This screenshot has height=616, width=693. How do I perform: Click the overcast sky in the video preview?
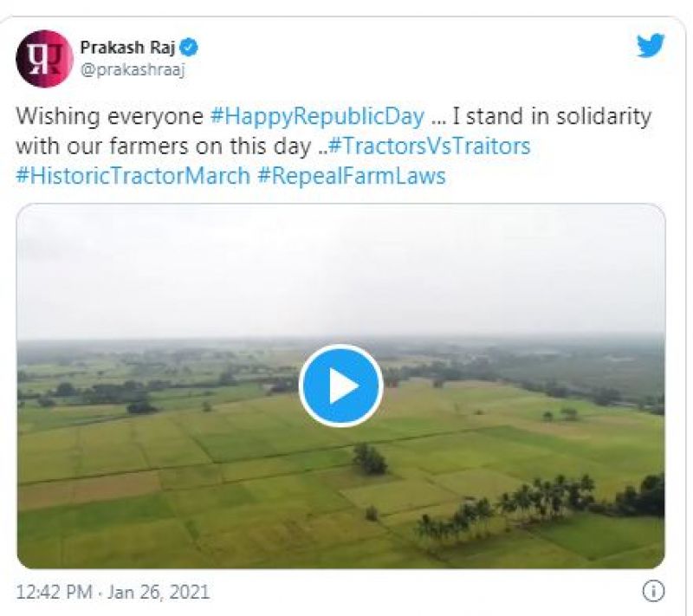340,269
